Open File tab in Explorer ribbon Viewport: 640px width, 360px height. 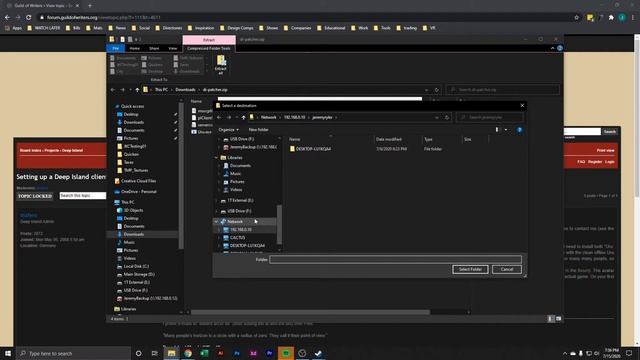(116, 48)
